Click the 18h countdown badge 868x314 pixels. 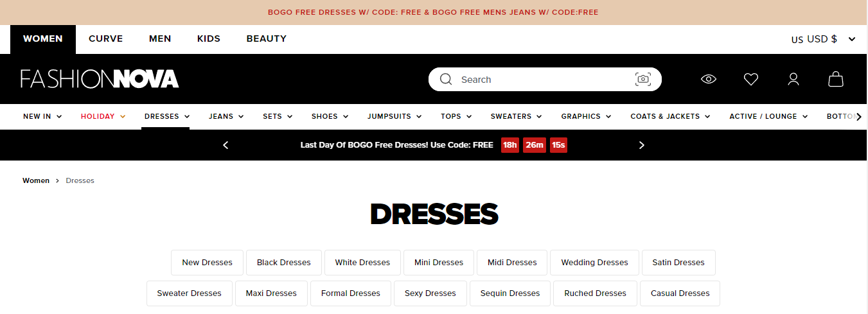click(510, 145)
